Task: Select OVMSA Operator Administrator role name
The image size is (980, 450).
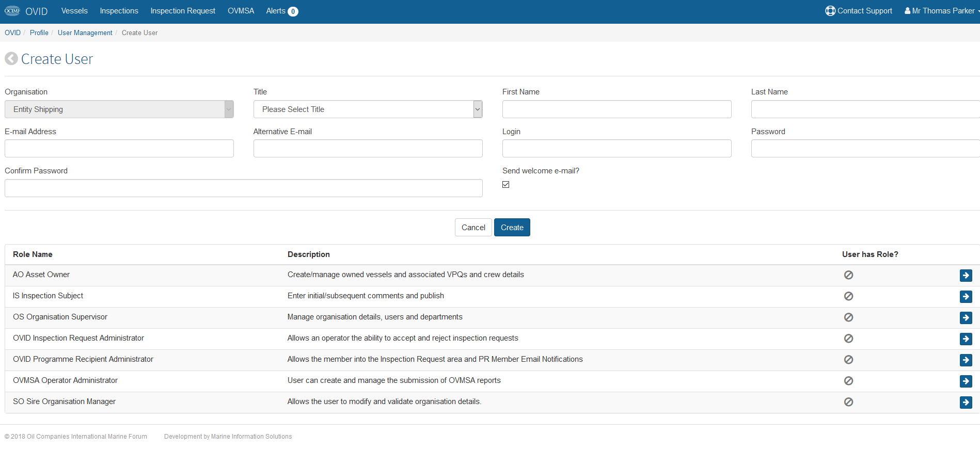Action: pyautogui.click(x=65, y=380)
